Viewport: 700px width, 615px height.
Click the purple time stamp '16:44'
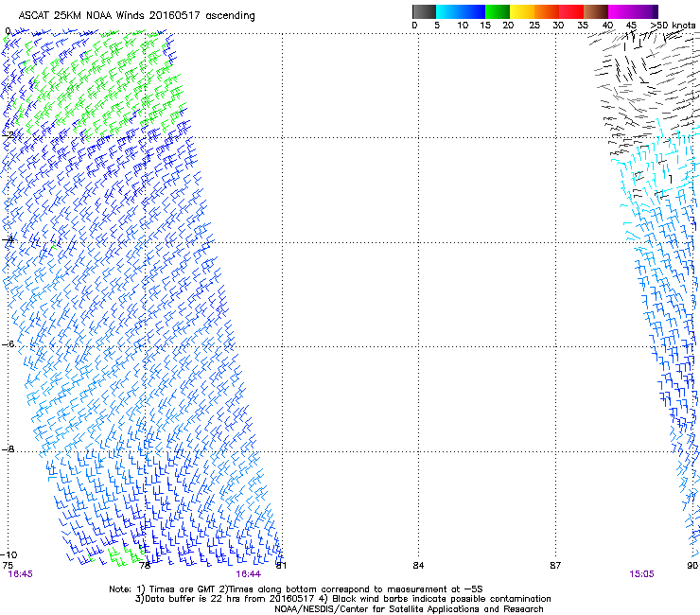[249, 574]
